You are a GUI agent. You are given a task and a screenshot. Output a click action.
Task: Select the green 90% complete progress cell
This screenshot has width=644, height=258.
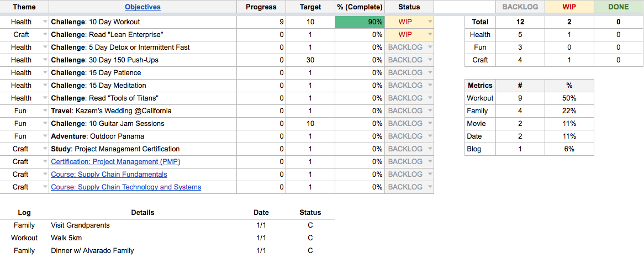click(360, 22)
